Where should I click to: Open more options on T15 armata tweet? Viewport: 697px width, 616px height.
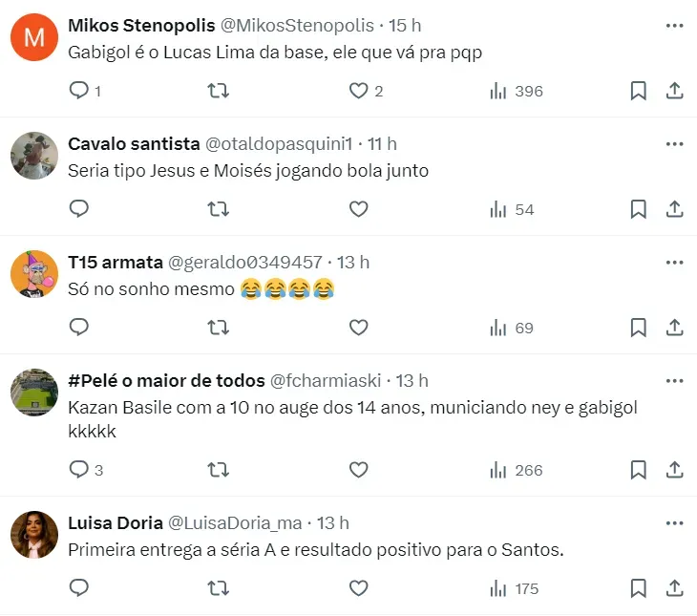(675, 263)
